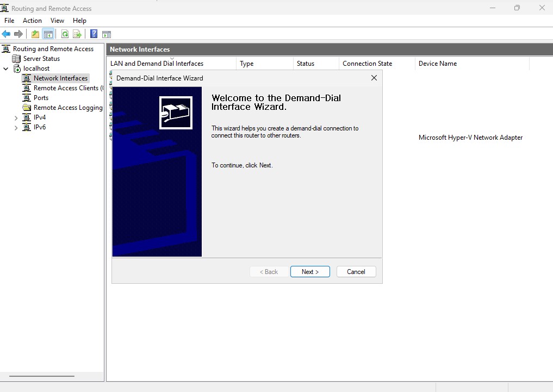Click Next in the Demand-Dial wizard
553x392 pixels.
(310, 272)
